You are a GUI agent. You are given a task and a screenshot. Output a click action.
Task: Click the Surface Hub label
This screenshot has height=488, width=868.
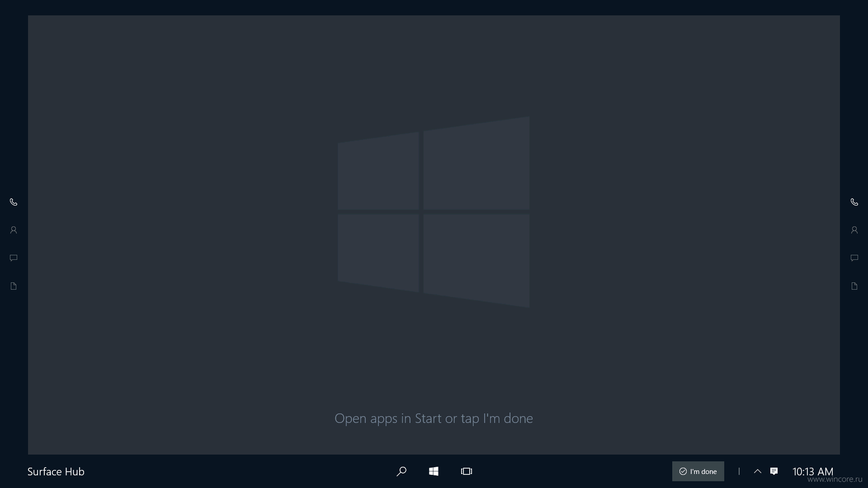56,472
